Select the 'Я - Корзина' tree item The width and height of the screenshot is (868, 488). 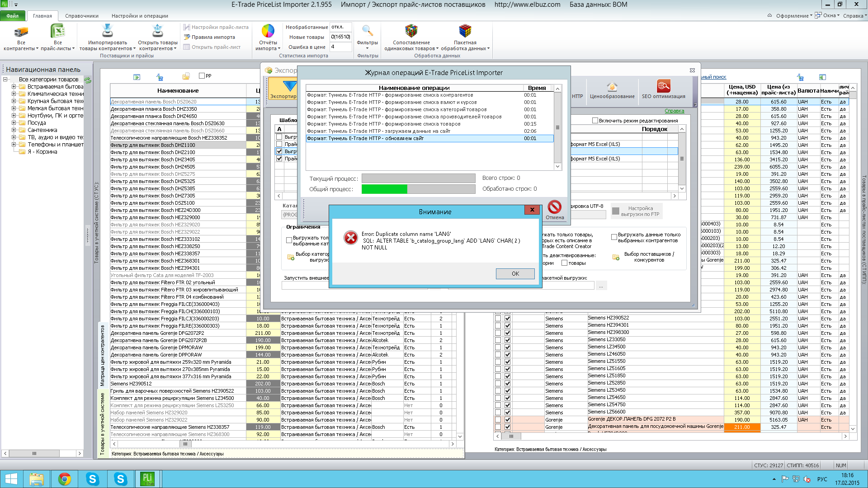tap(42, 152)
